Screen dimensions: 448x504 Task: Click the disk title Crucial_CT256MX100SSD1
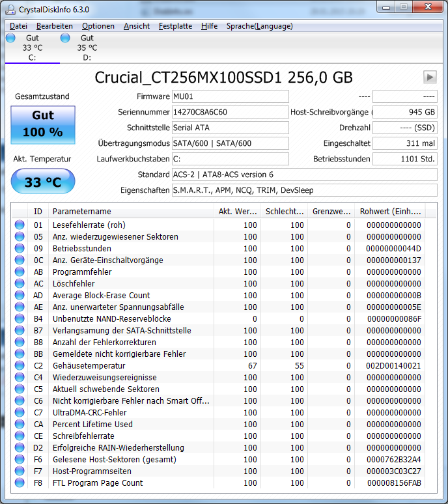pos(188,77)
